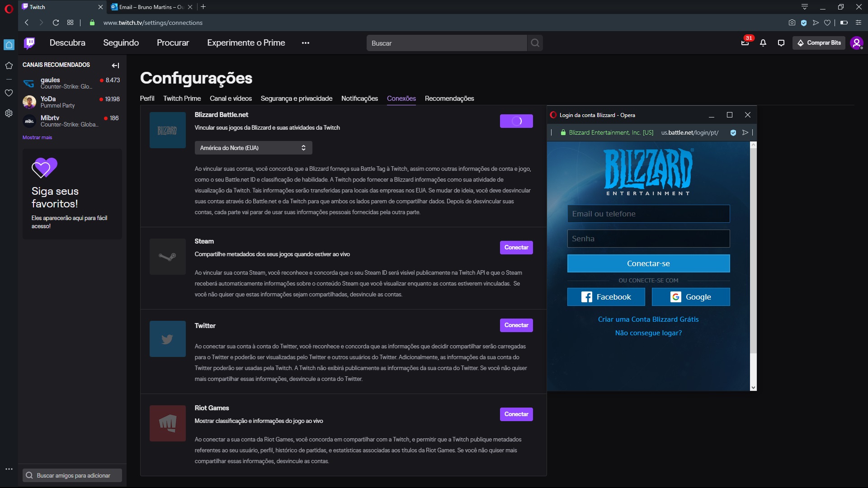The image size is (868, 488).
Task: Open battery saver icon in the toolbar
Action: pyautogui.click(x=844, y=23)
